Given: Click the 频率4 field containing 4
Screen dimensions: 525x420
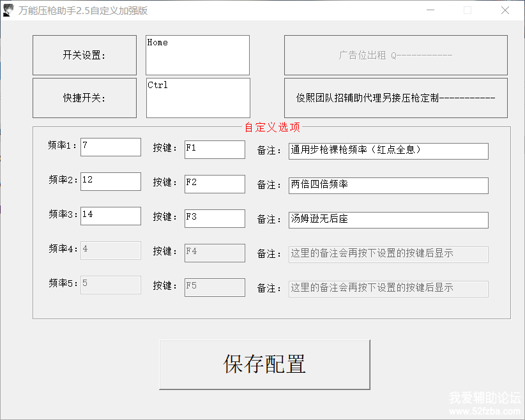Looking at the screenshot, I should [x=110, y=250].
